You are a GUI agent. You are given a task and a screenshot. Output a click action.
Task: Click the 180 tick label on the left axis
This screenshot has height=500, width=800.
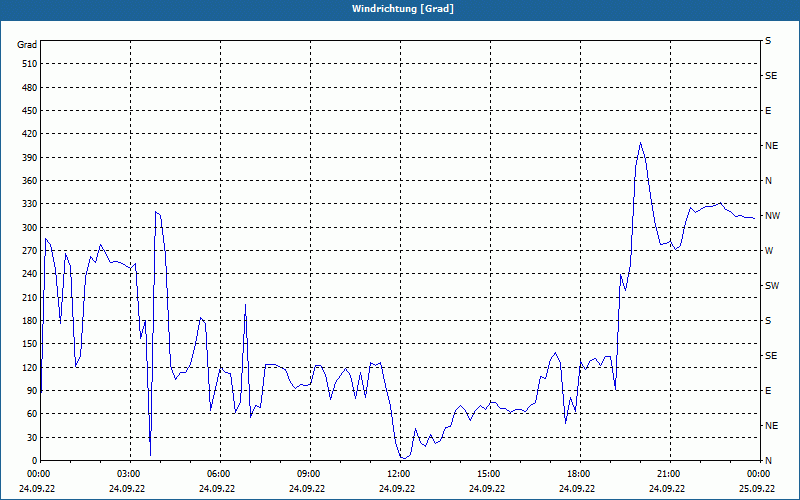click(x=29, y=320)
